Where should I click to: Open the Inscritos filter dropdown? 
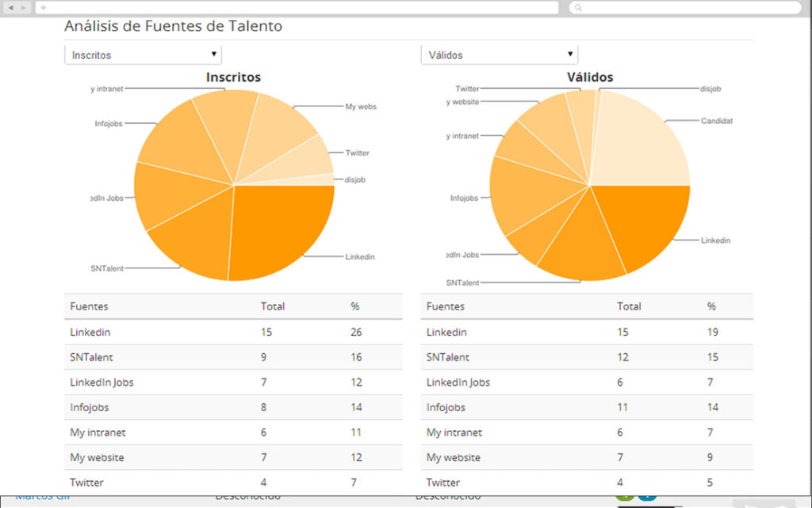point(143,54)
